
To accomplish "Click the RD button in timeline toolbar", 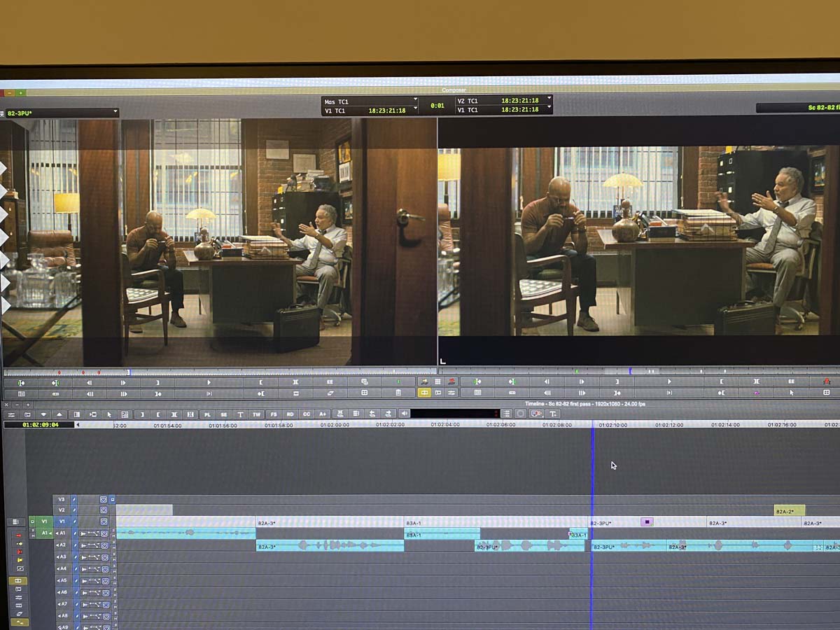I will 290,414.
